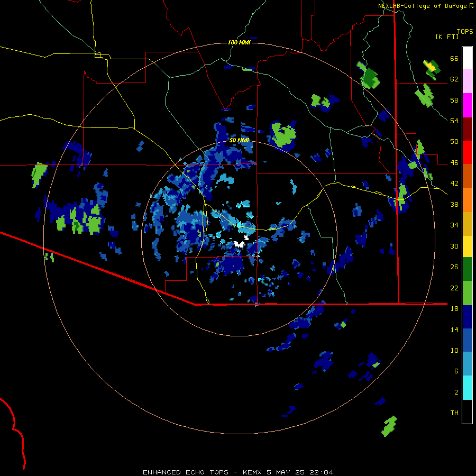Image resolution: width=476 pixels, height=476 pixels.
Task: Select the "50" legend value
Action: click(454, 142)
